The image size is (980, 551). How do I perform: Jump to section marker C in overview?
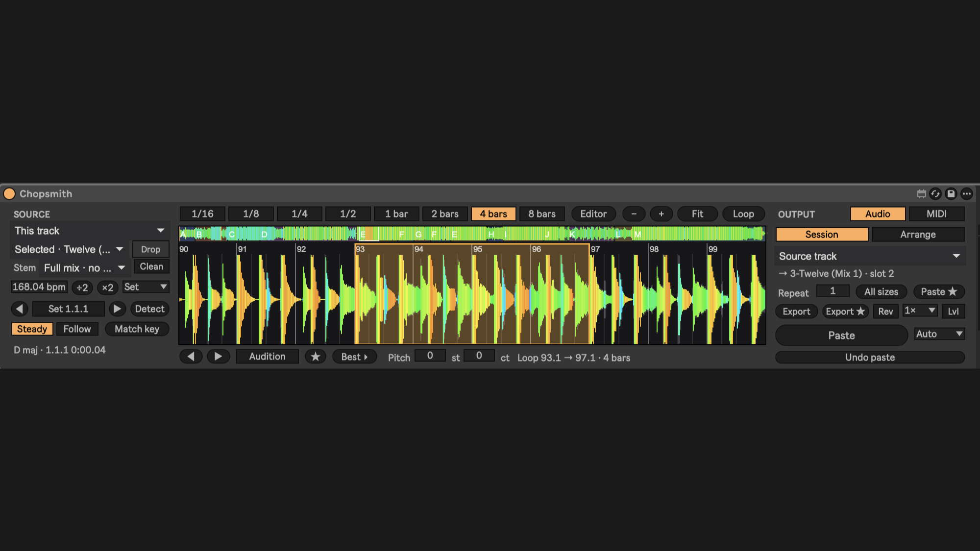coord(232,234)
